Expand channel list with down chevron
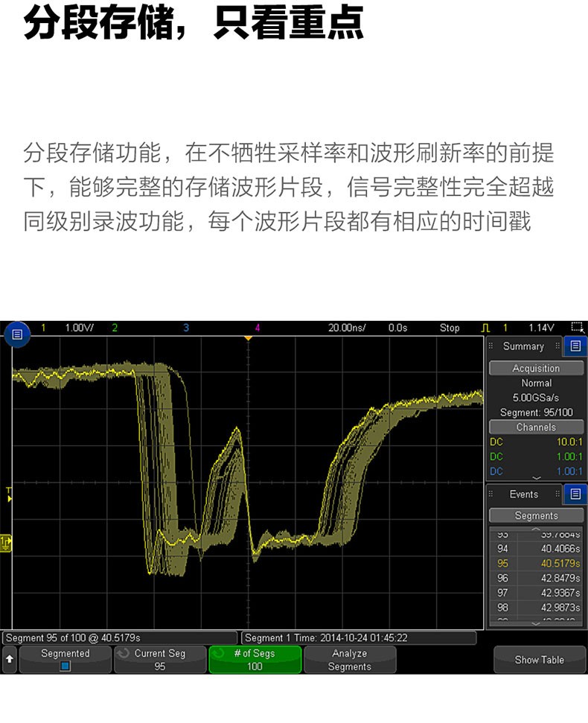The width and height of the screenshot is (588, 723). pyautogui.click(x=536, y=479)
